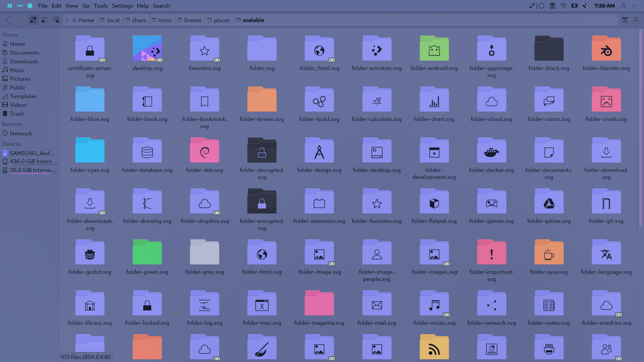
Task: Toggle muted volume icon in tray
Action: pyautogui.click(x=585, y=6)
